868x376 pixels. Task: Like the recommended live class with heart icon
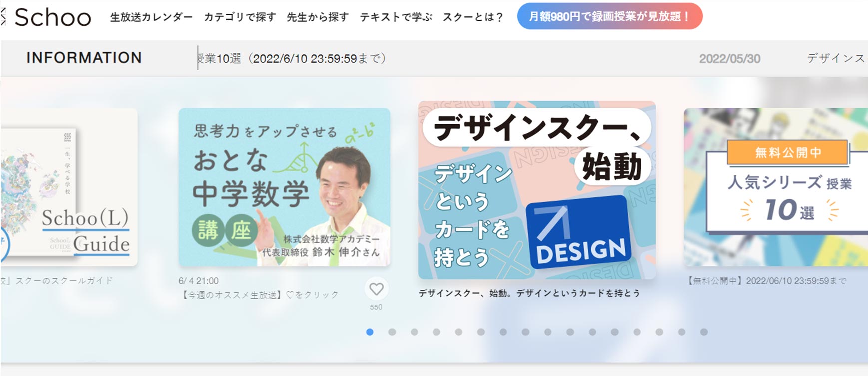click(376, 289)
